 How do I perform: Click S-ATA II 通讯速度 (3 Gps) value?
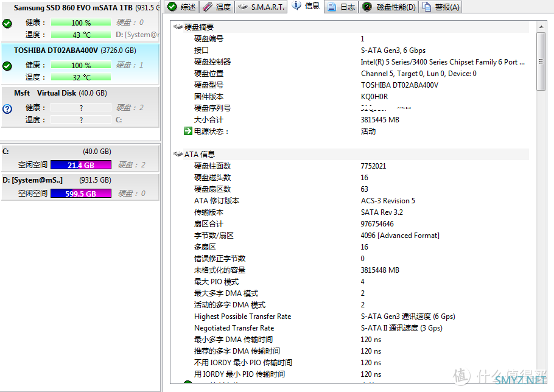[x=401, y=327]
